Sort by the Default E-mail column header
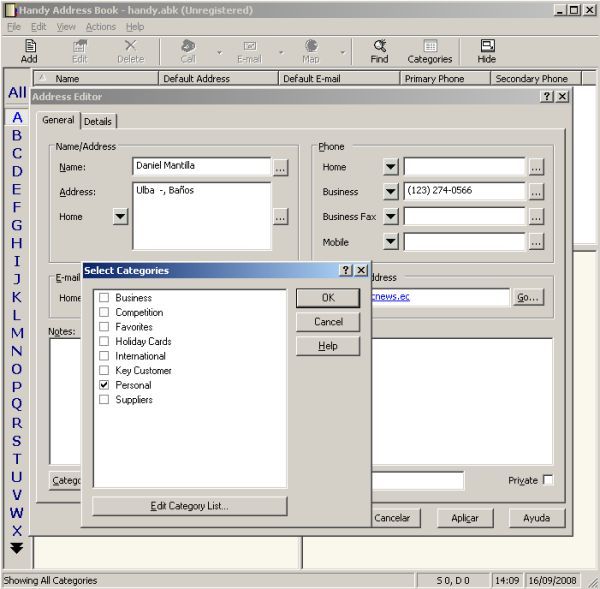 [x=339, y=78]
